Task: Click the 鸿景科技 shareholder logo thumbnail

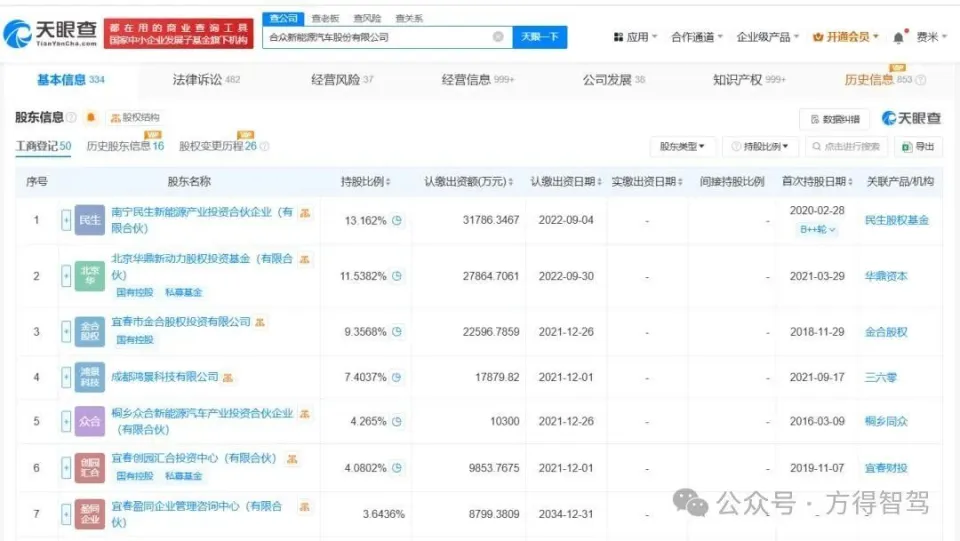Action: [89, 378]
